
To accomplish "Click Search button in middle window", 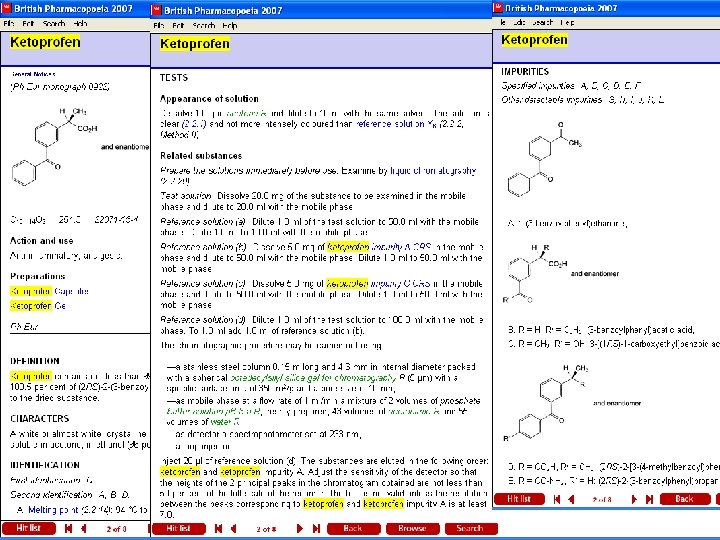I will tap(471, 529).
